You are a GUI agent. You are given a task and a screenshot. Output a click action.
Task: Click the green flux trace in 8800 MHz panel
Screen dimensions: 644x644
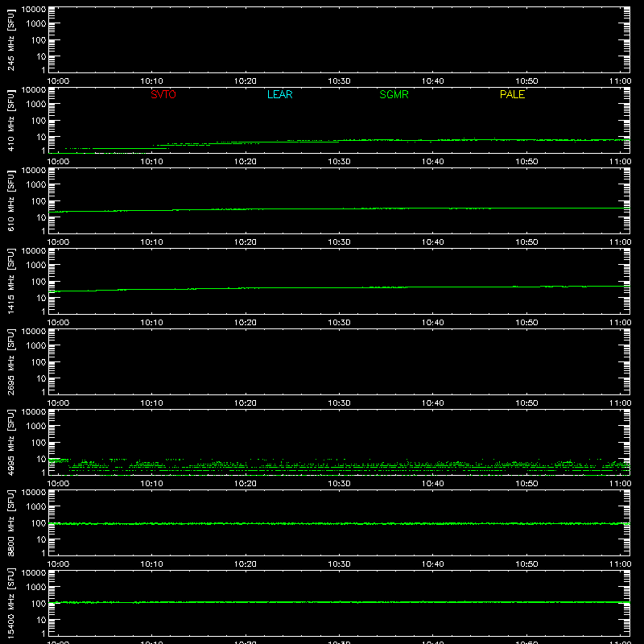tap(339, 524)
